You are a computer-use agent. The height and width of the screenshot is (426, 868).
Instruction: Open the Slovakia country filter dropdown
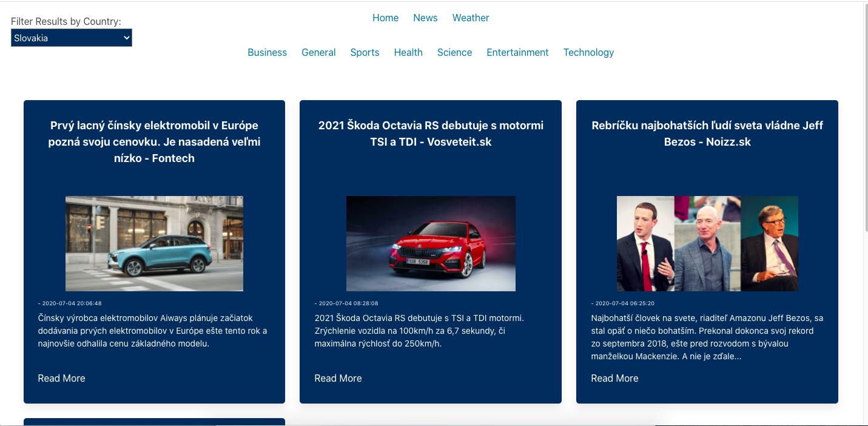(x=72, y=38)
